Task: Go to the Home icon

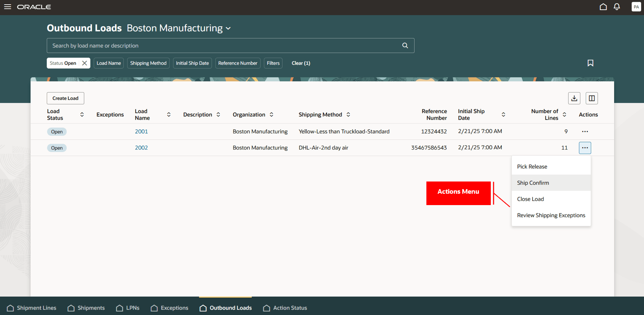Action: point(603,7)
